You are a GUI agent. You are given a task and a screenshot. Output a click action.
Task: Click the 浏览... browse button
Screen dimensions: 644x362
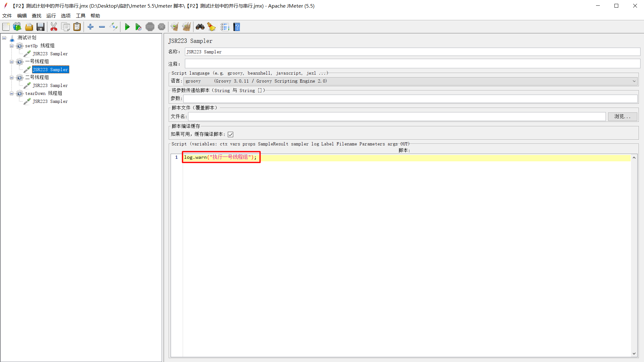622,117
